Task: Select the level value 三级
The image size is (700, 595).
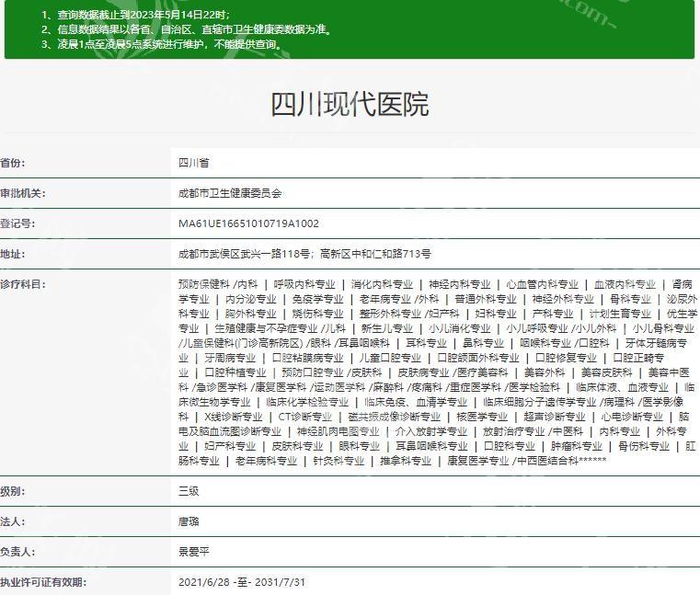Action: (189, 491)
